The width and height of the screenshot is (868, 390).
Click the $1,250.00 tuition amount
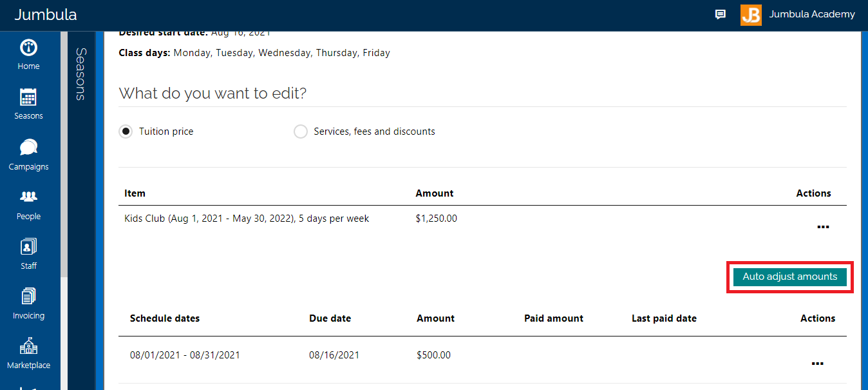coord(437,219)
